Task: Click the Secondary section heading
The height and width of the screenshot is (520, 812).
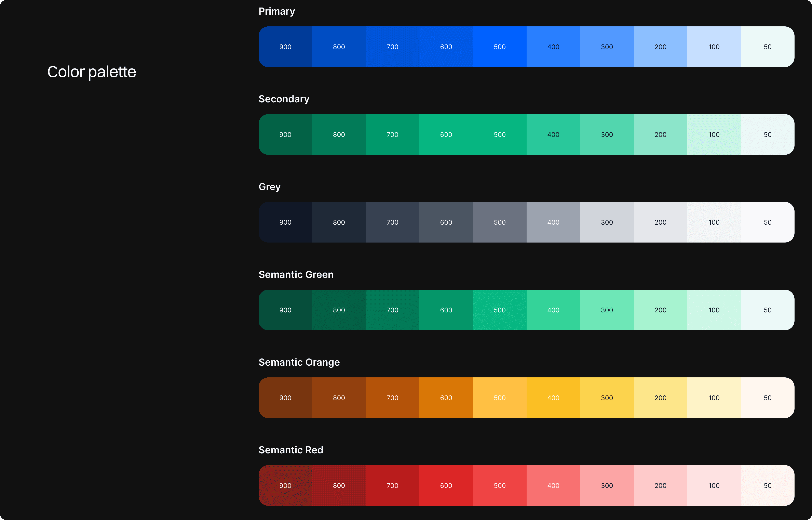Action: pos(284,99)
